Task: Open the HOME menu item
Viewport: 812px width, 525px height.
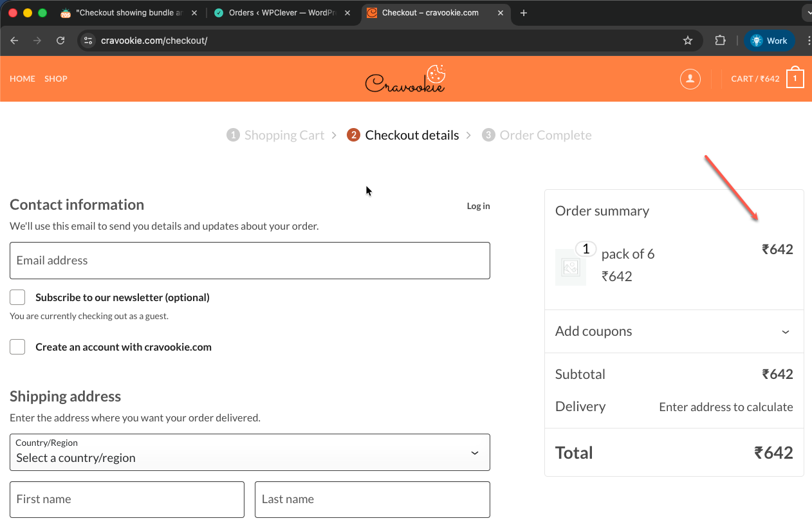Action: [x=23, y=78]
